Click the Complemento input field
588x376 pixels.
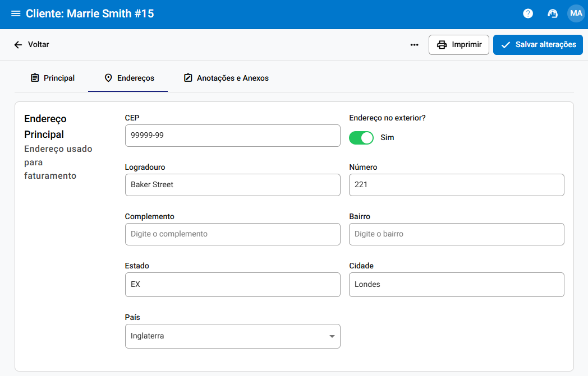tap(232, 234)
